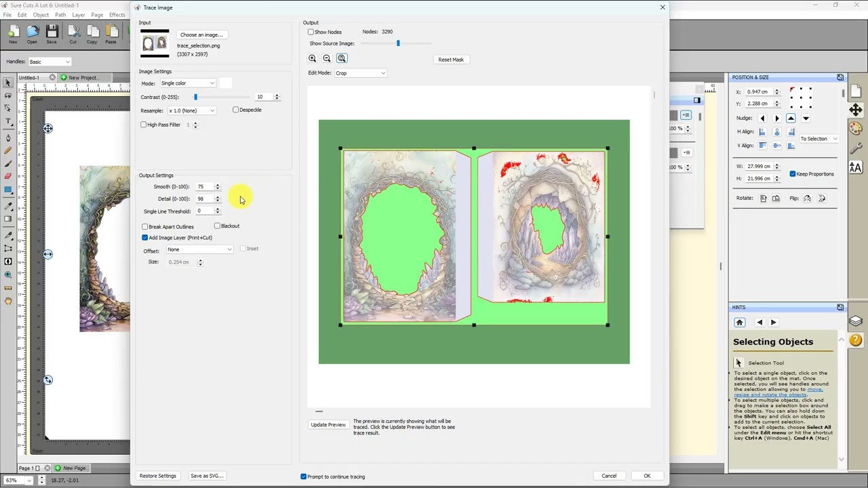Click the Save as SVG... button

207,476
